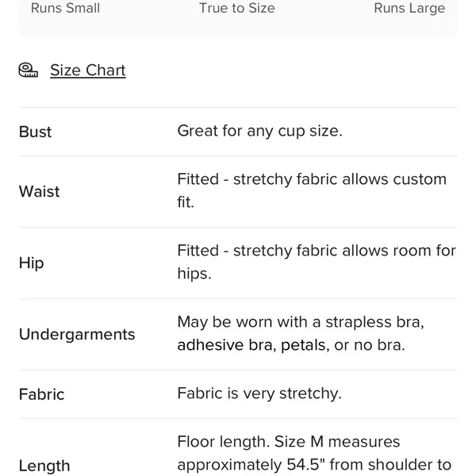Click the fit scale bar background
476x476 pixels.
[x=237, y=18]
